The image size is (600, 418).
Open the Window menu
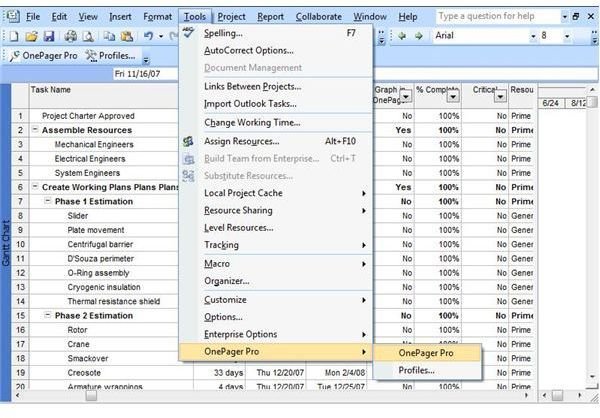coord(370,17)
